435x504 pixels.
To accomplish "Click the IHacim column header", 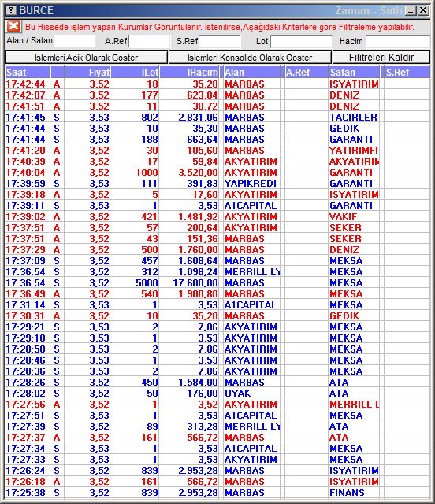I will (189, 73).
